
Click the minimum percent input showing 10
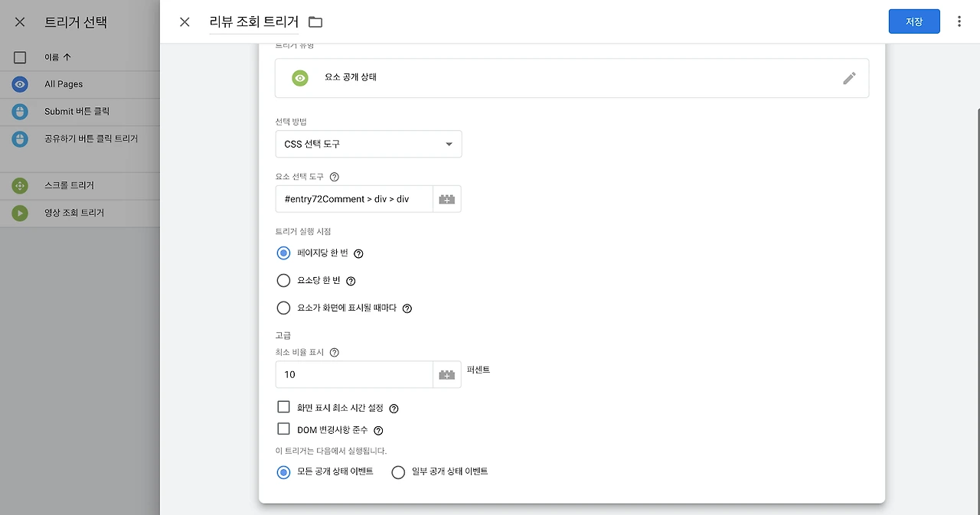click(x=354, y=375)
